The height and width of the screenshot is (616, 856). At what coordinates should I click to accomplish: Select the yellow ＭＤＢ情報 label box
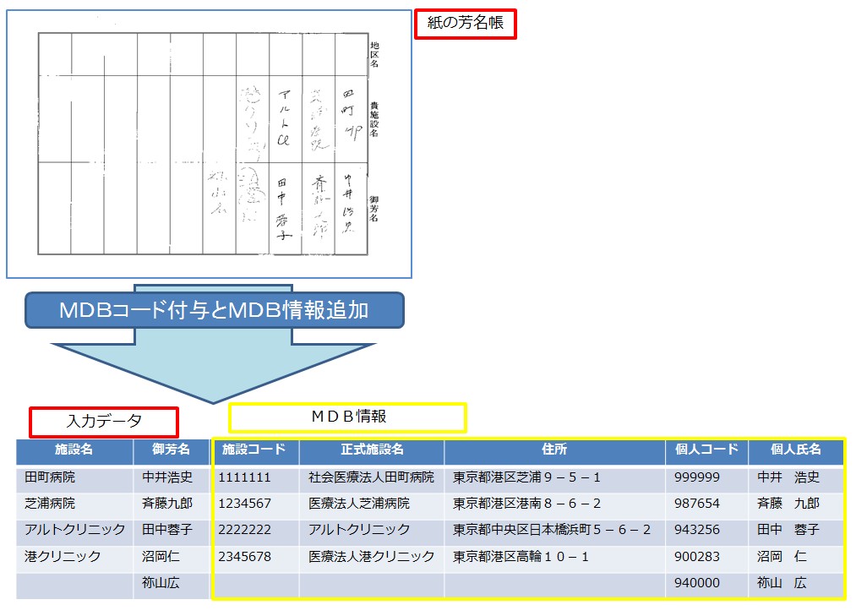point(347,417)
